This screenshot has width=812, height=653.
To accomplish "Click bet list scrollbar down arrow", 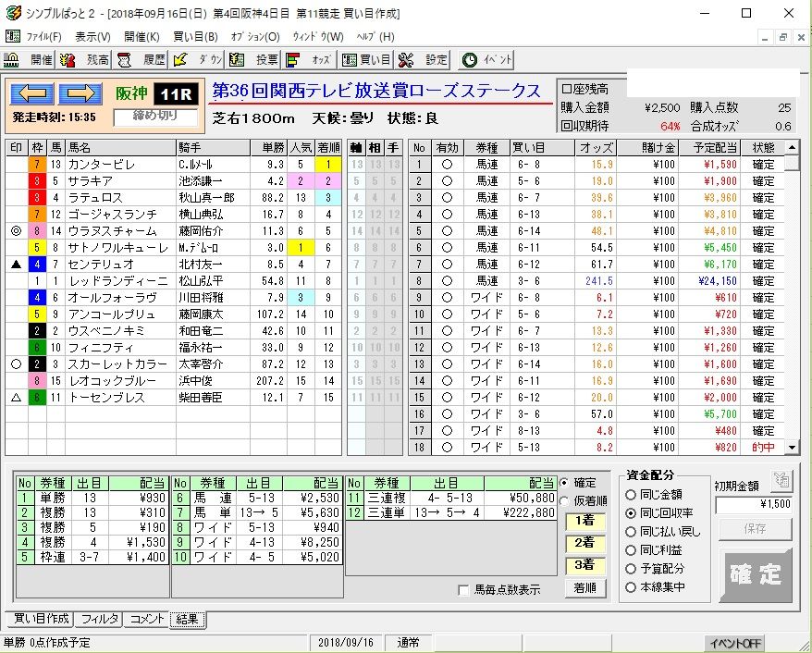I will click(792, 448).
